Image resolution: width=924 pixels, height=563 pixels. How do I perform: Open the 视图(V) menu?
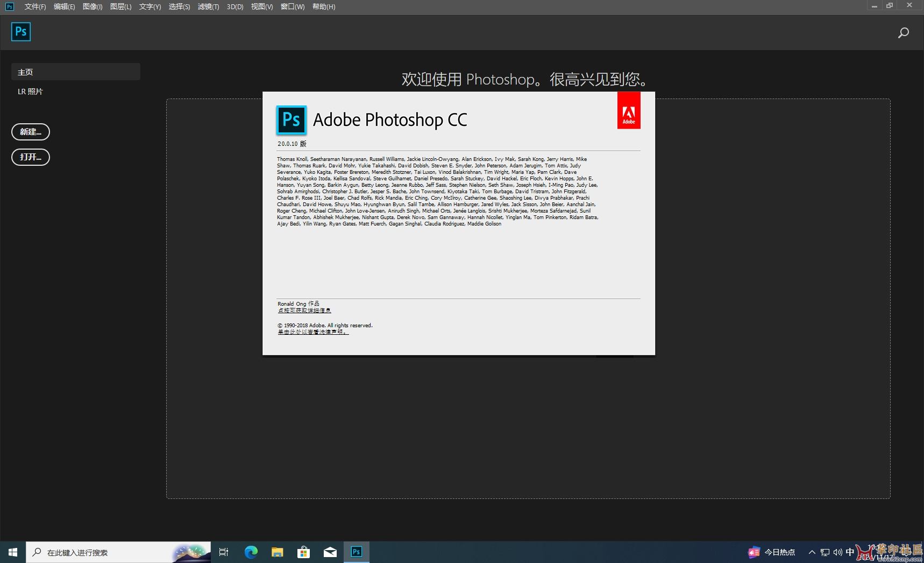point(261,6)
